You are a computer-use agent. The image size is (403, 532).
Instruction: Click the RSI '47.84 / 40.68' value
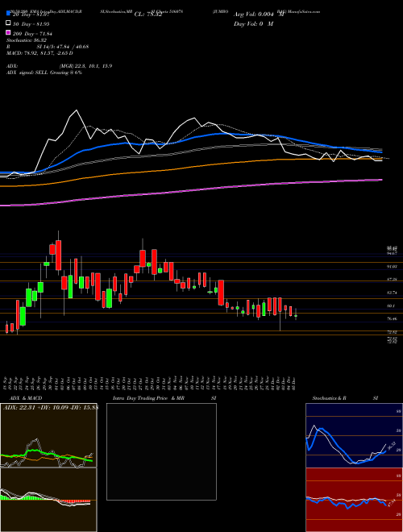[72, 47]
